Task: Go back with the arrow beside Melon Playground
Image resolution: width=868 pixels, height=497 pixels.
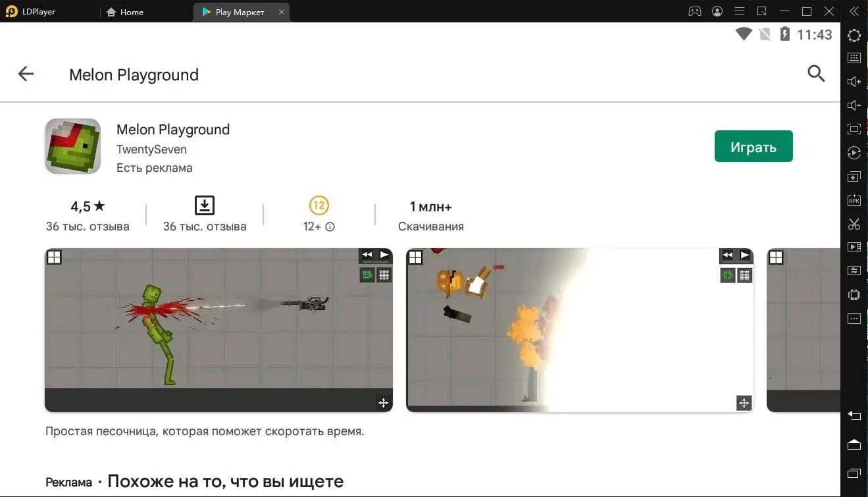Action: (x=26, y=74)
